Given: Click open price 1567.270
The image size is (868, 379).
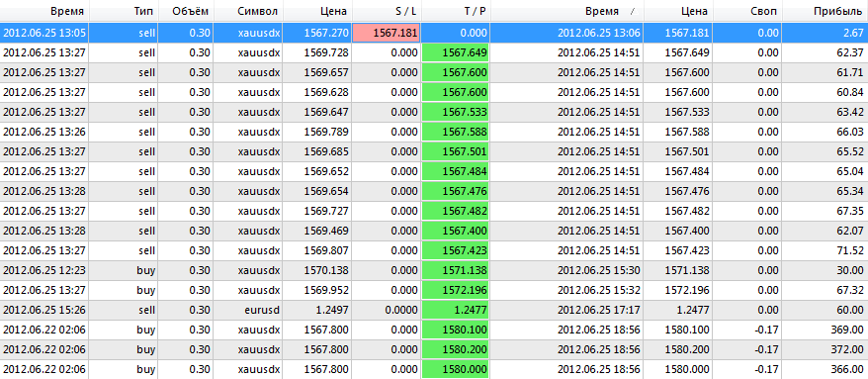Looking at the screenshot, I should pyautogui.click(x=326, y=33).
